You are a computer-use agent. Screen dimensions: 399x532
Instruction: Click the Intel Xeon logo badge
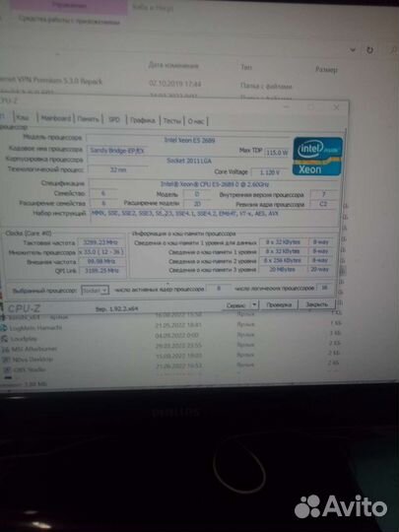pos(317,157)
